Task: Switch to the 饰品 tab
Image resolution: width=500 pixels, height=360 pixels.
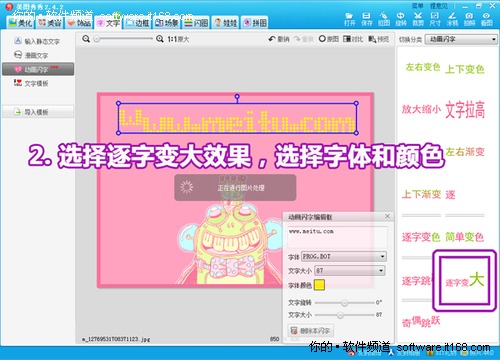Action: (79, 23)
